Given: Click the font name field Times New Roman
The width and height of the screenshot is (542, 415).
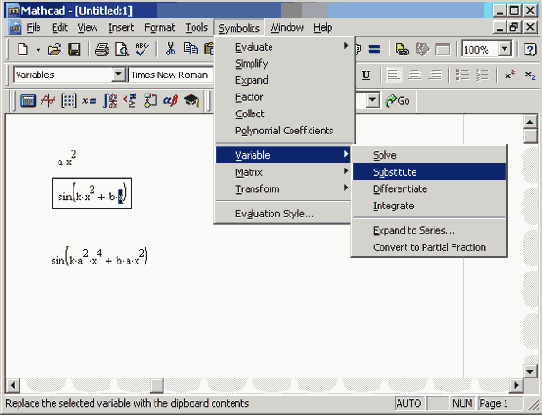Looking at the screenshot, I should click(x=171, y=75).
